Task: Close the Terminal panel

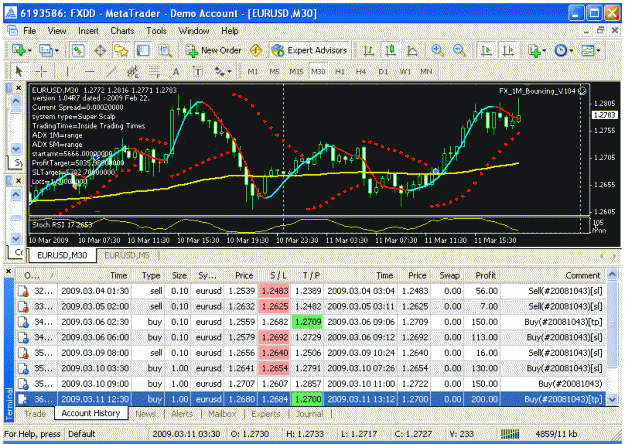Action: [8, 271]
